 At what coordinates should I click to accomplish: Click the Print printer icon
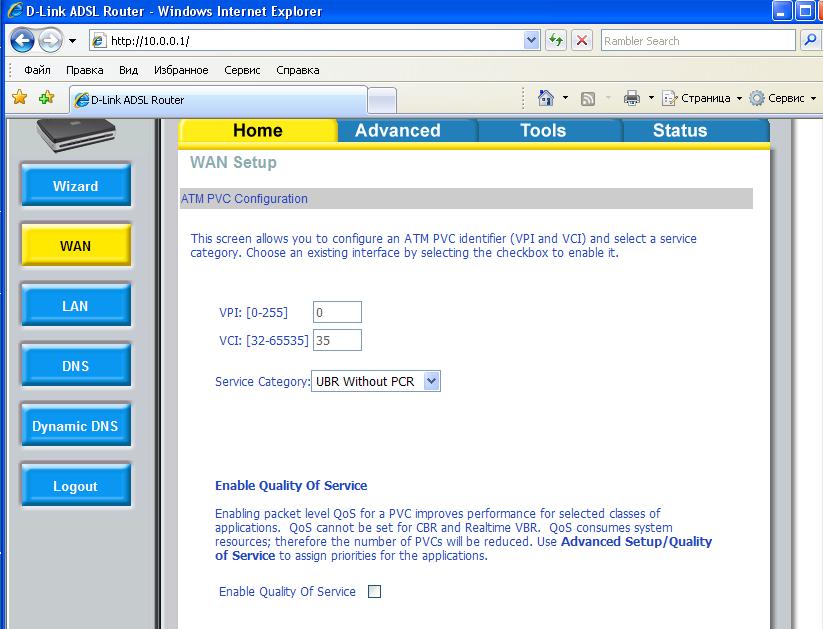[x=631, y=98]
